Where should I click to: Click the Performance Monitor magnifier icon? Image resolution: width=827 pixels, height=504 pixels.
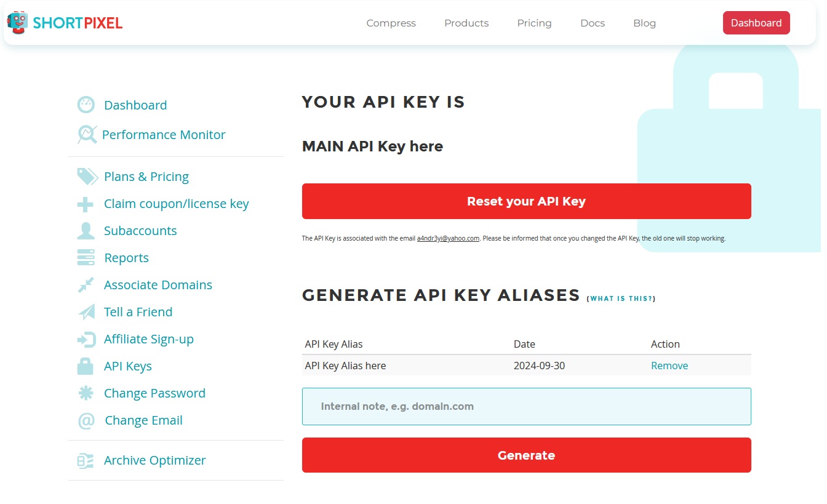pyautogui.click(x=87, y=134)
